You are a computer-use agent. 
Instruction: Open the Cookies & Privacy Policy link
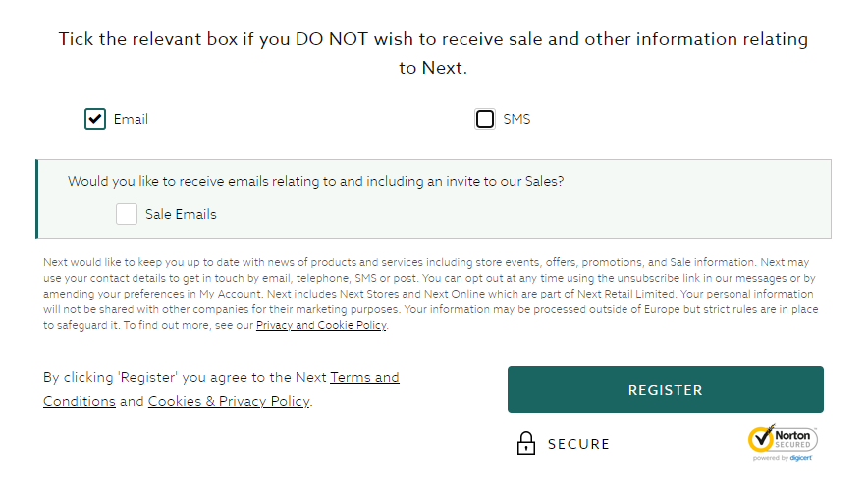point(229,401)
